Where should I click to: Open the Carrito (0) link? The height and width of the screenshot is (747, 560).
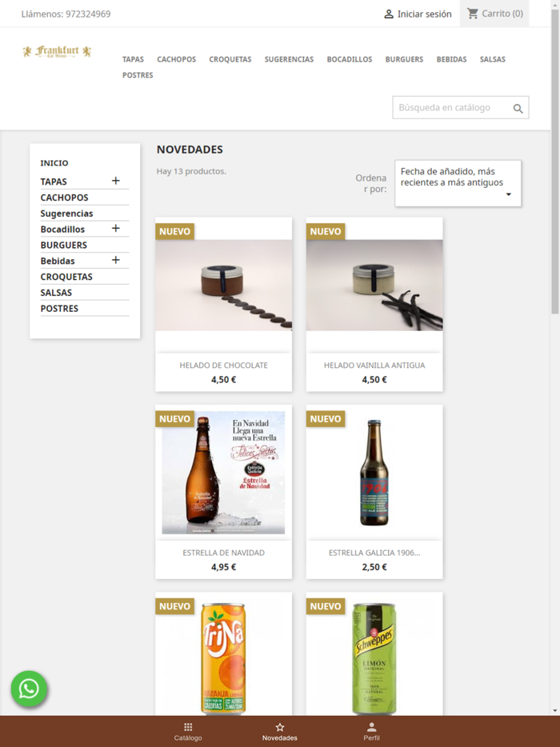(494, 14)
